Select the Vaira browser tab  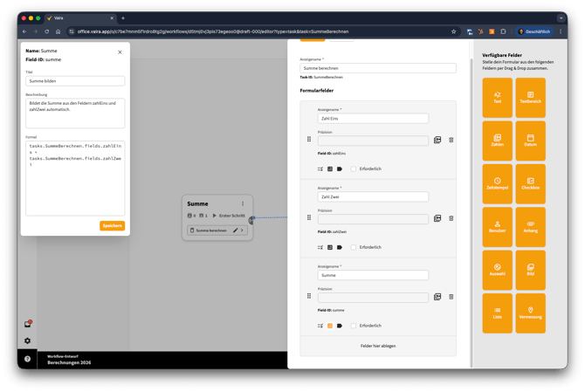(x=80, y=18)
